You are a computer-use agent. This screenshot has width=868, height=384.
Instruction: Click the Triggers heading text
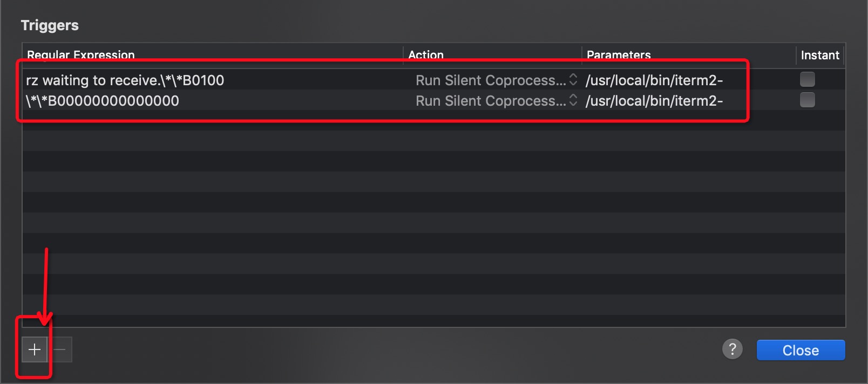click(x=50, y=25)
